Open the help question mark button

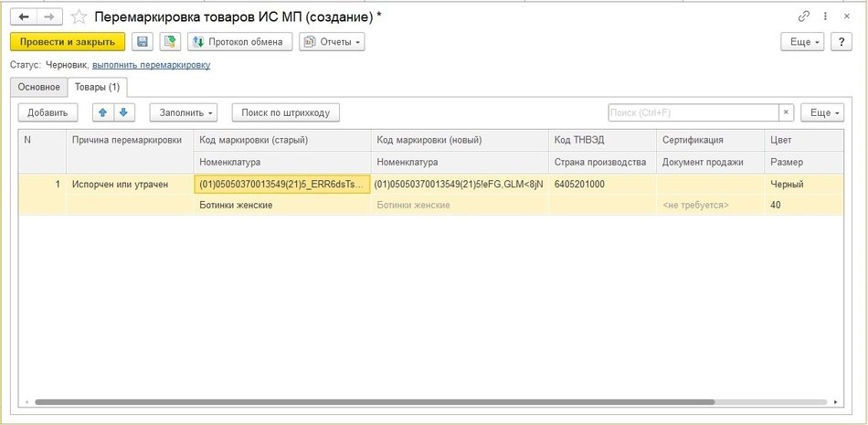pyautogui.click(x=841, y=42)
